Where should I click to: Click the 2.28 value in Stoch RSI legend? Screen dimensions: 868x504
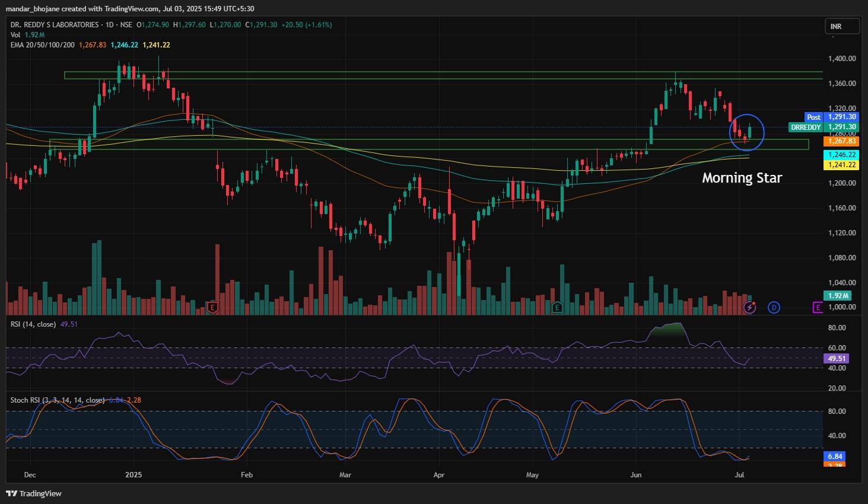tap(134, 400)
